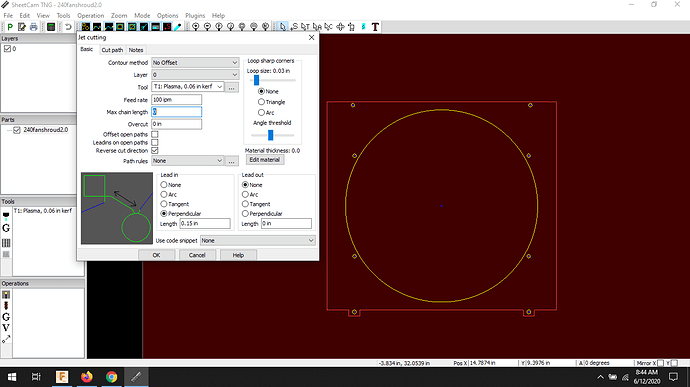Click the Edit material button

coord(264,160)
